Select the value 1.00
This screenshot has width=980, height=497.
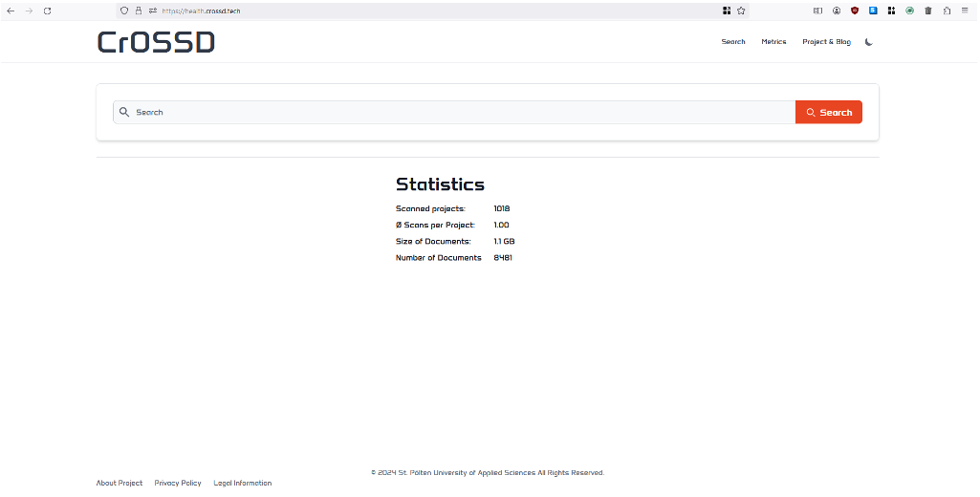pyautogui.click(x=501, y=225)
